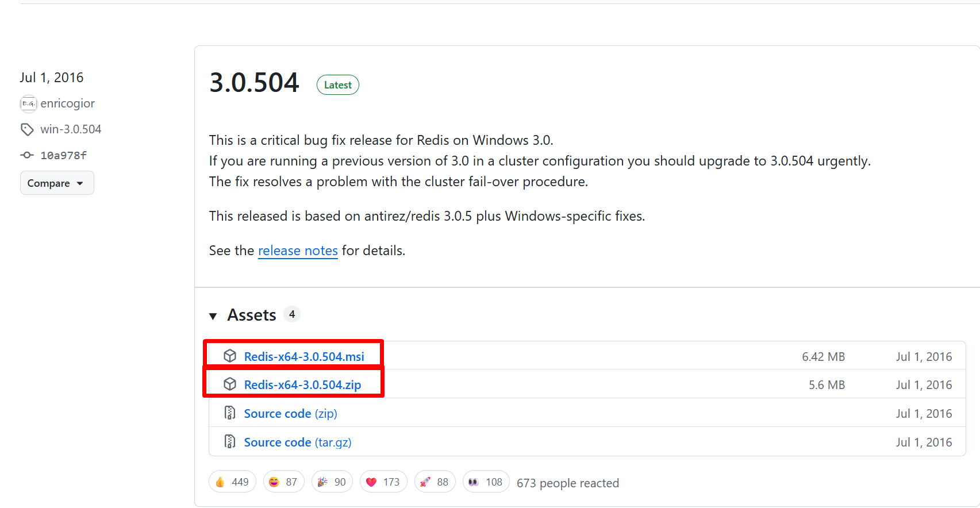
Task: Open the Compare dropdown
Action: [57, 183]
